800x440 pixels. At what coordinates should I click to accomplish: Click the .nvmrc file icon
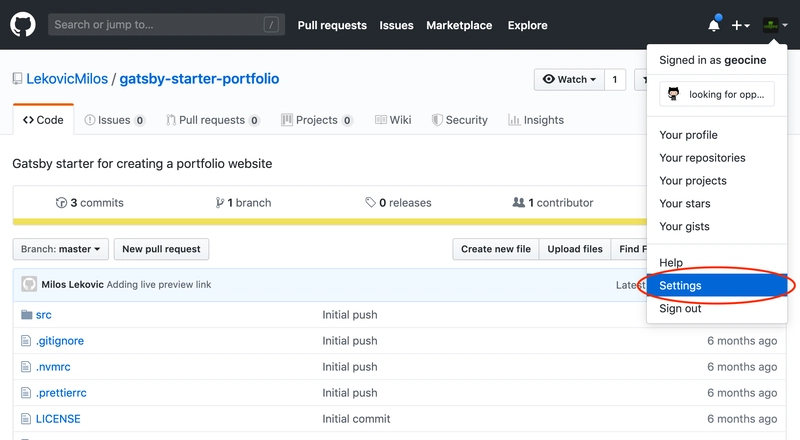point(26,366)
